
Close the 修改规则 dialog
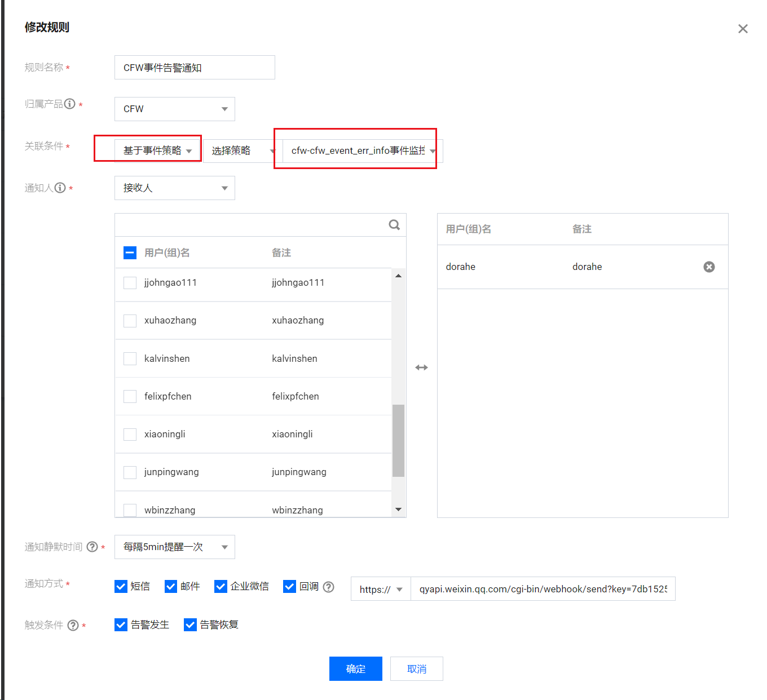[x=743, y=29]
